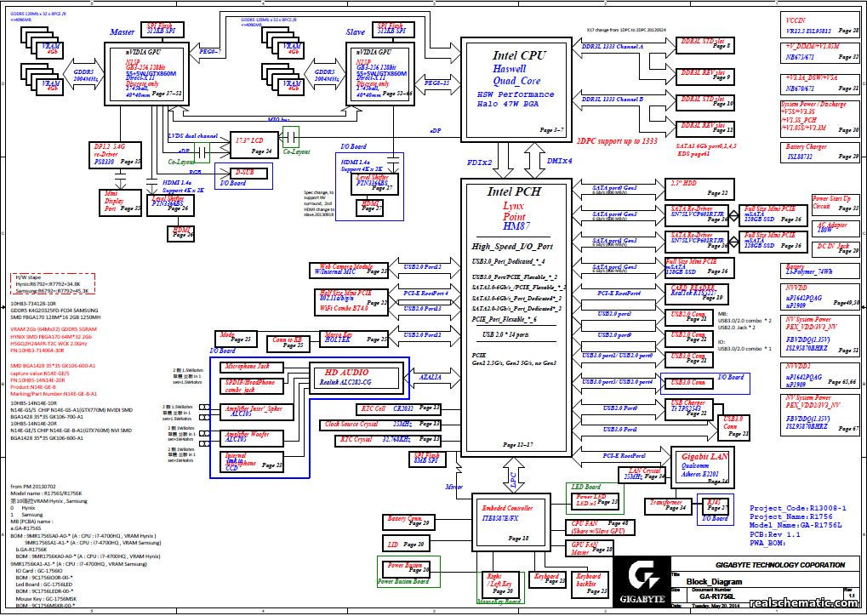This screenshot has width=867, height=616.
Task: Click the Web Camera Module block
Action: (348, 270)
